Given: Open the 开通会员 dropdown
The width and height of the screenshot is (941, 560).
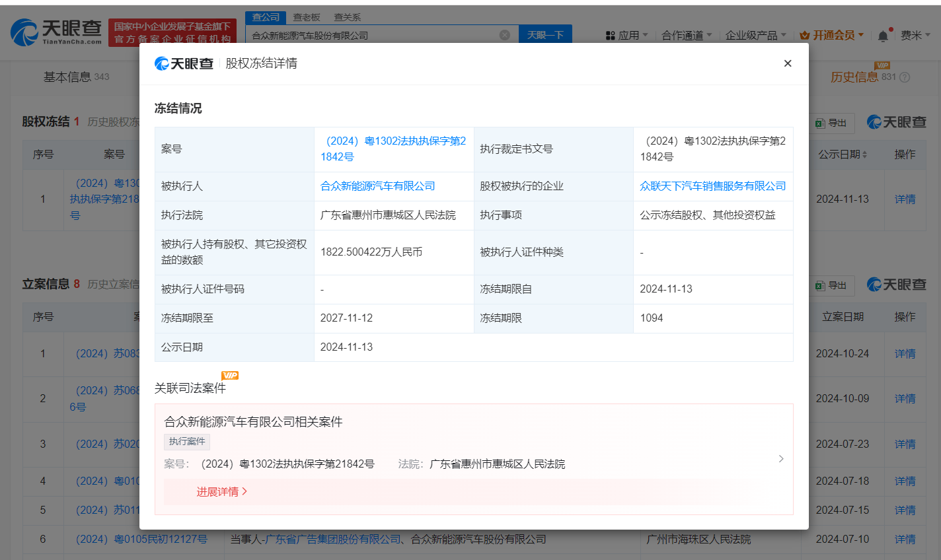Looking at the screenshot, I should click(x=832, y=35).
